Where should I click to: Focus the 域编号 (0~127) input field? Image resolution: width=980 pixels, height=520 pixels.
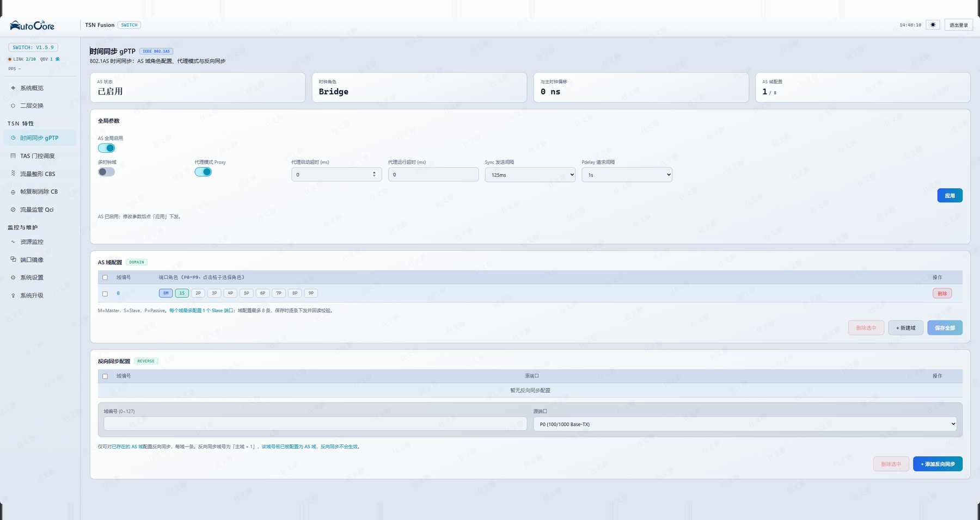tap(315, 424)
